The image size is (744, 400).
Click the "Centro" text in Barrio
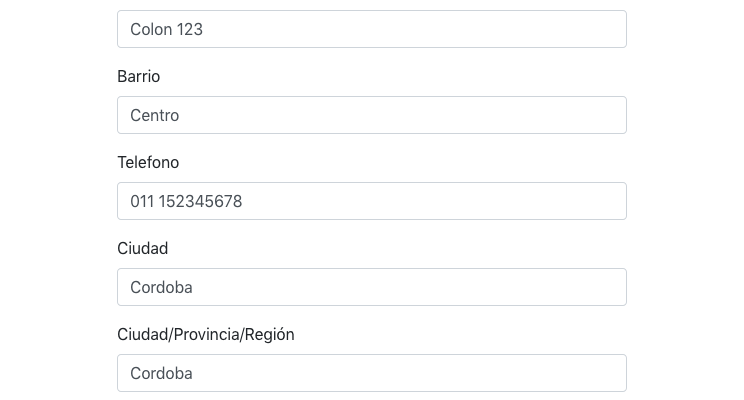point(155,116)
